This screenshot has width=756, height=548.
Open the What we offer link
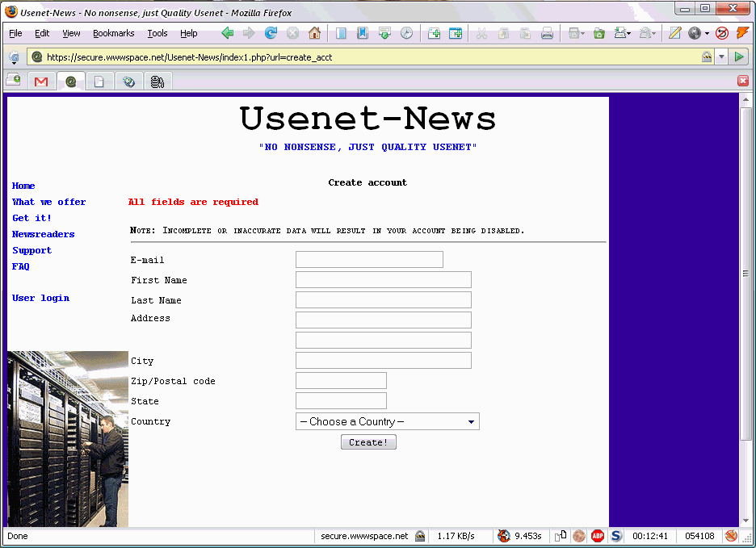coord(49,202)
